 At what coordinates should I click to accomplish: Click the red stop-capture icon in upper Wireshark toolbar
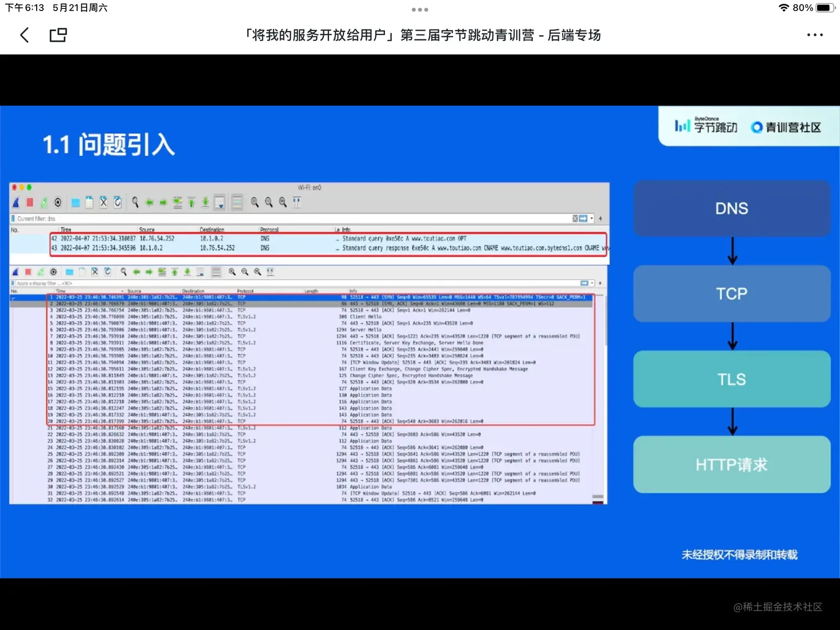tap(30, 202)
